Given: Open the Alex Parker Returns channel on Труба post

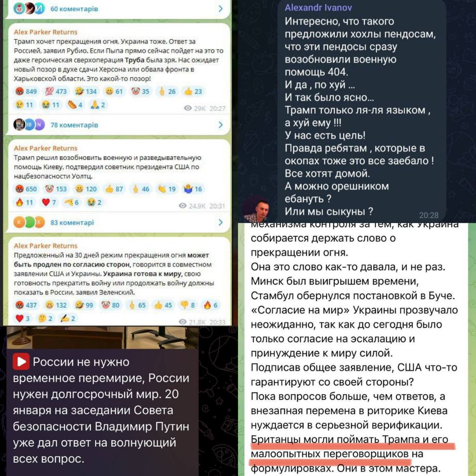Looking at the screenshot, I should click(x=46, y=32).
